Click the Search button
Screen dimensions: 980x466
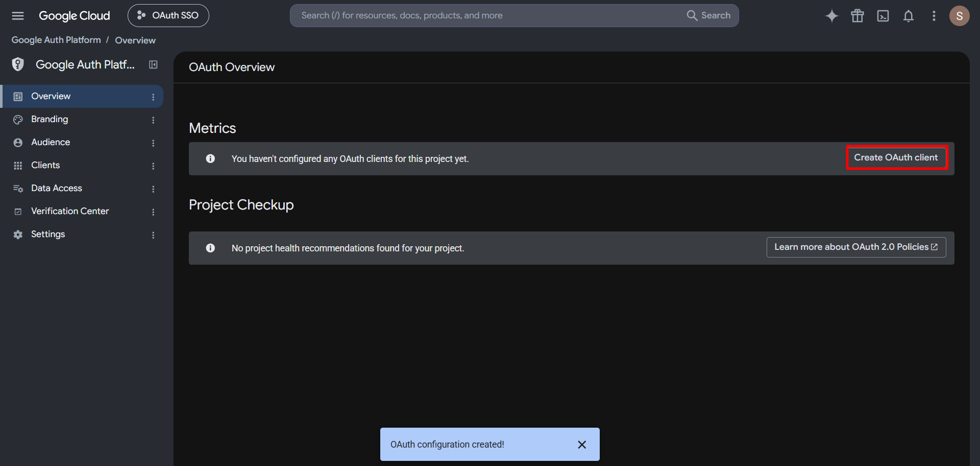click(709, 16)
